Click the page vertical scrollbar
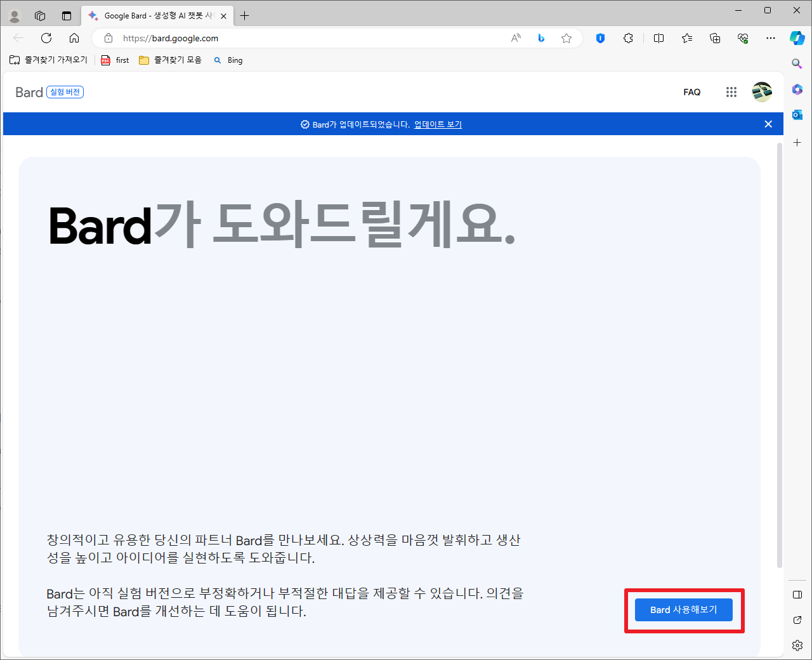 pos(779,355)
